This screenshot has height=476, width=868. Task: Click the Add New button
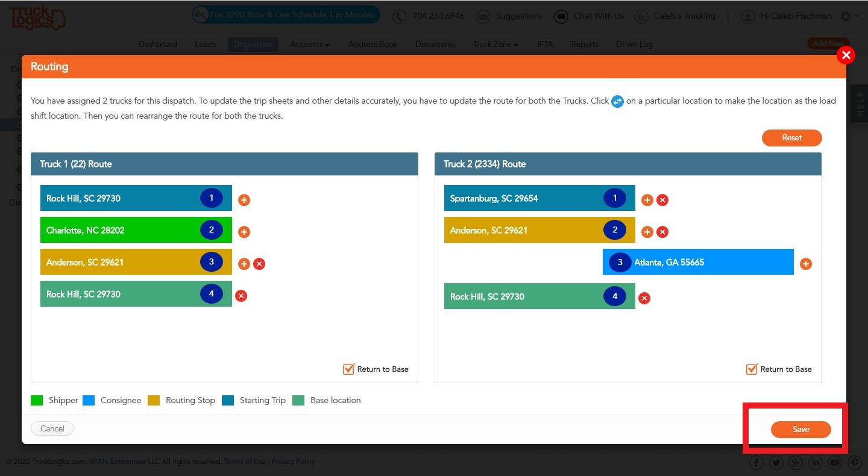828,43
